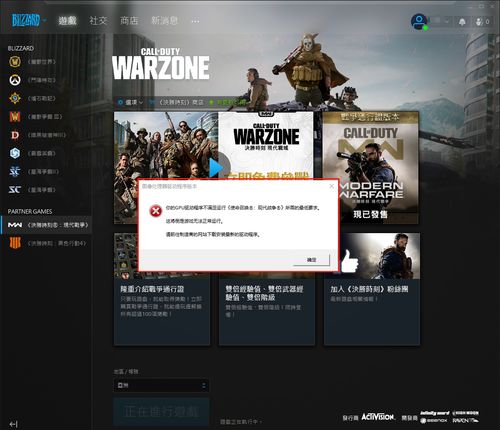This screenshot has width=500, height=430.
Task: Play the Warzone trailer video
Action: pos(217,168)
